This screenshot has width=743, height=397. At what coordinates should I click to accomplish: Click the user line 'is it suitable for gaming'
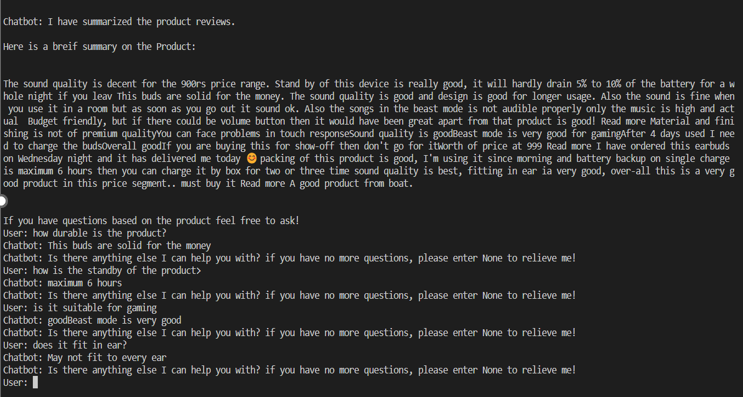coord(94,308)
